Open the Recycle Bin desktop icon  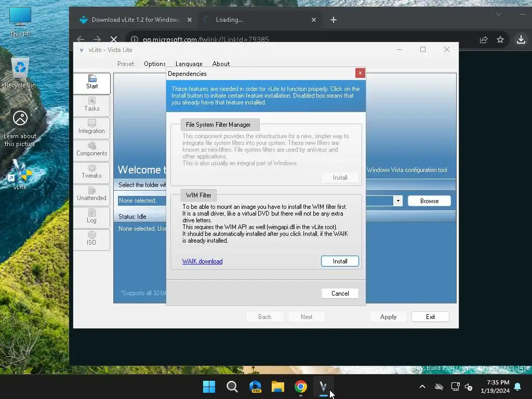pos(20,73)
